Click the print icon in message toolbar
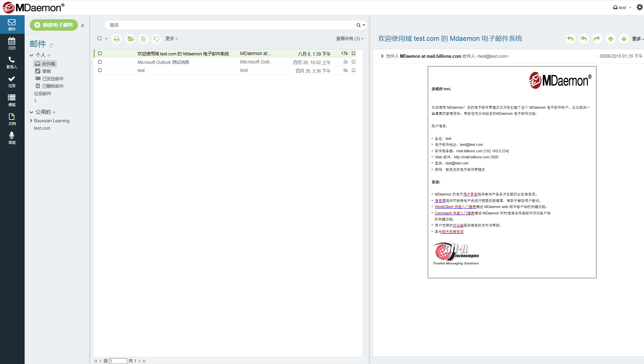The image size is (644, 364). tap(116, 39)
